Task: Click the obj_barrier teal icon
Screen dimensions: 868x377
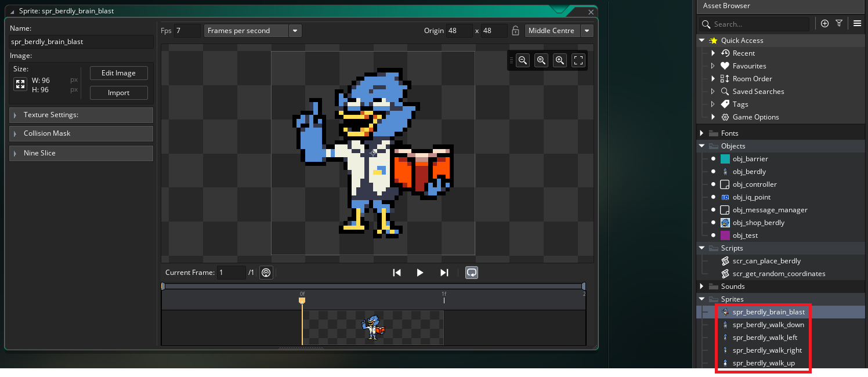Action: tap(725, 159)
